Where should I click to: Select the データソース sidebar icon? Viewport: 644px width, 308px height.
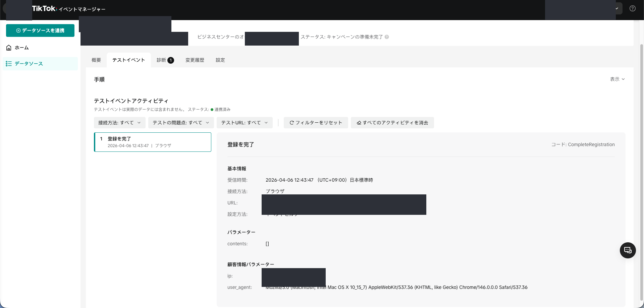tap(9, 63)
